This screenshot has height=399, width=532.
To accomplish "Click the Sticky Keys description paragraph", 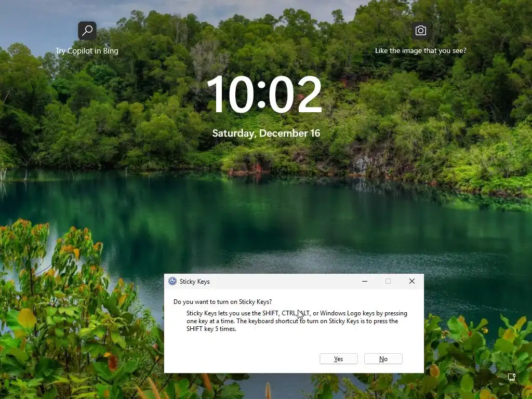I will tap(297, 321).
